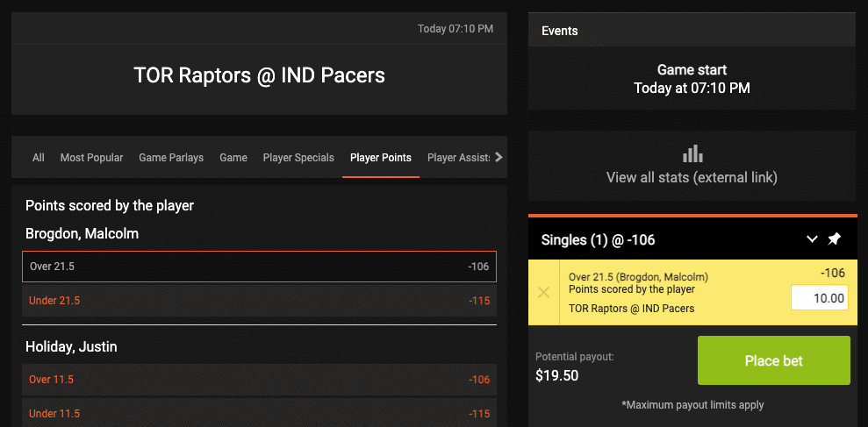Click the Points scored by the player heading
This screenshot has height=427, width=868.
(110, 206)
